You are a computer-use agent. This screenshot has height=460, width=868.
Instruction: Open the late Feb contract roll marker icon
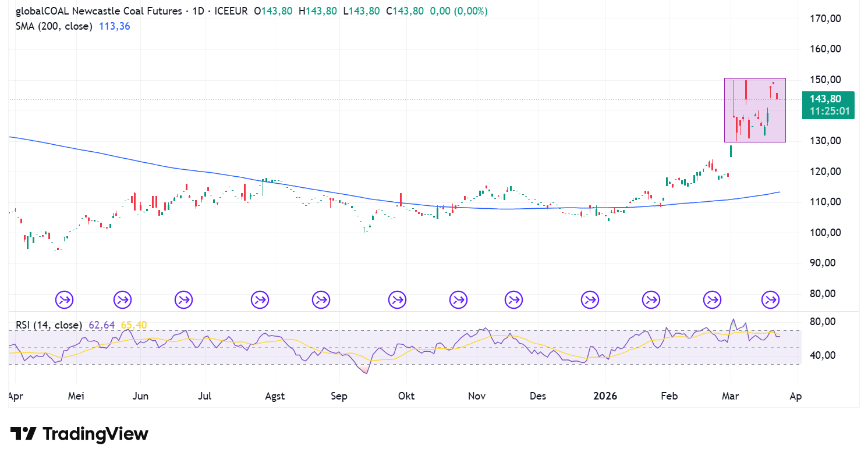point(712,300)
